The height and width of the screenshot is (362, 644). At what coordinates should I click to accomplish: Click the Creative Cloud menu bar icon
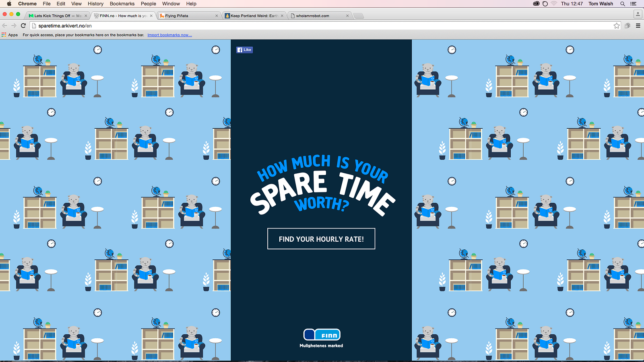pyautogui.click(x=536, y=4)
